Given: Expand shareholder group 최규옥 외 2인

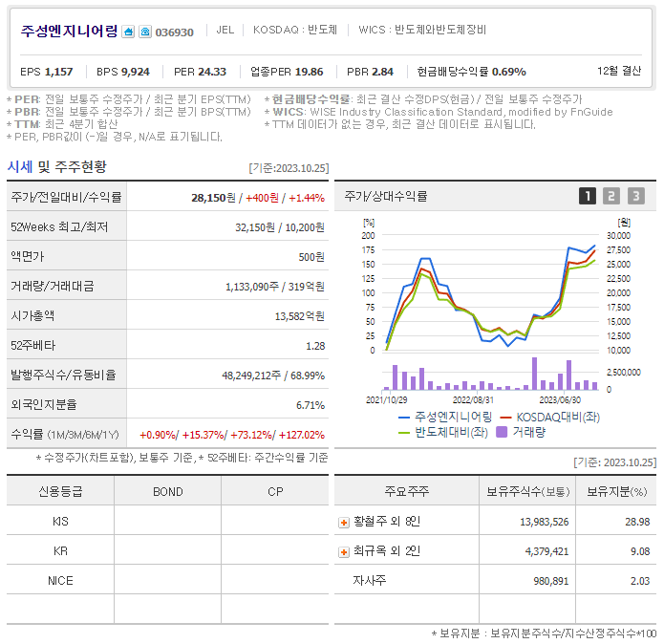Looking at the screenshot, I should 344,552.
